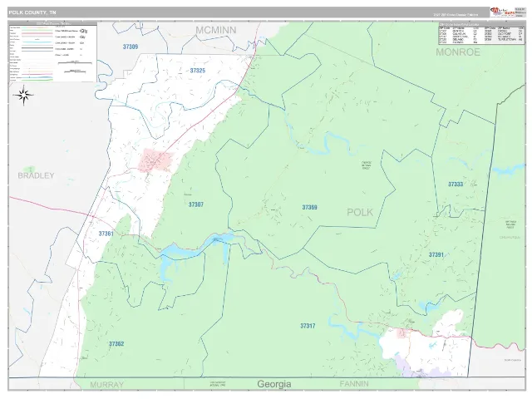Click the distance scale bar in the legend

pyautogui.click(x=75, y=63)
